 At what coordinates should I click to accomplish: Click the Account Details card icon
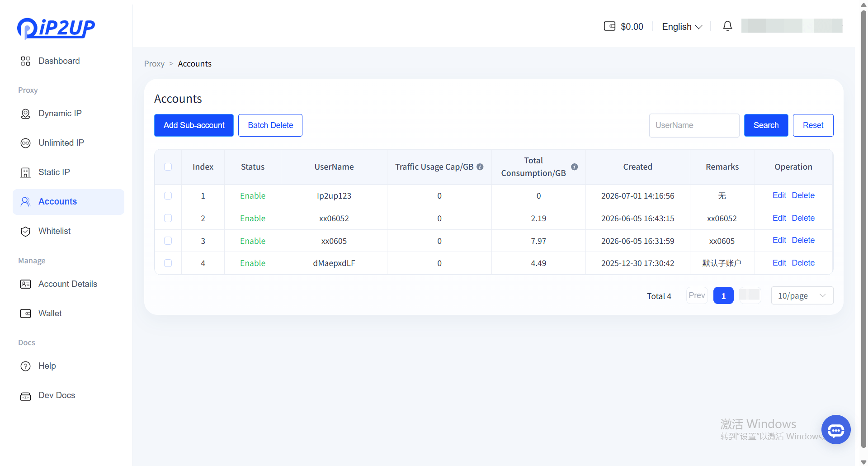(26, 284)
